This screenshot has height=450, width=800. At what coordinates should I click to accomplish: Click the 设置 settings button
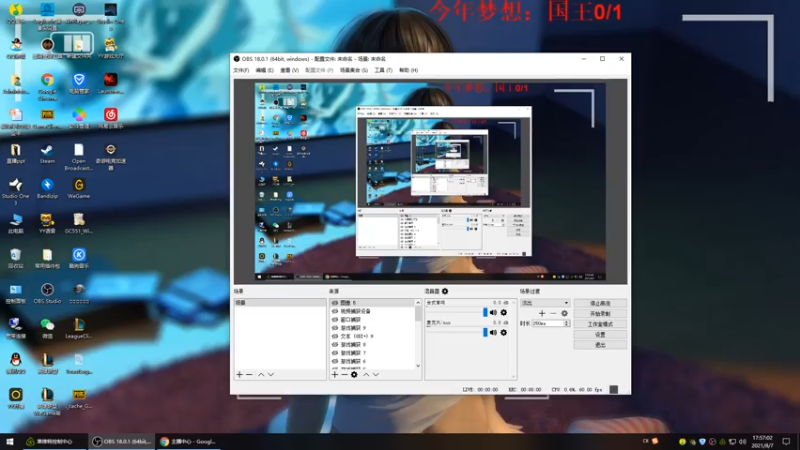pos(600,335)
